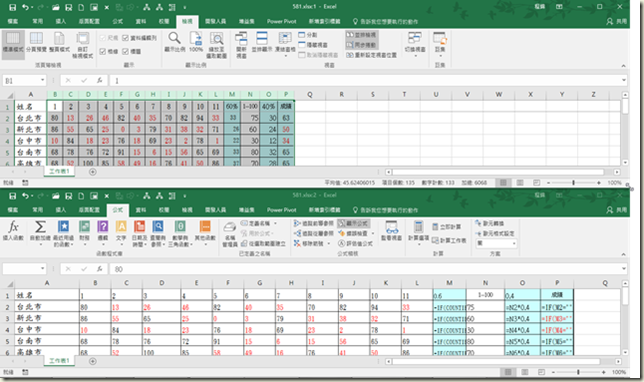Click 重新設定視窗位置 reset window position

point(372,55)
